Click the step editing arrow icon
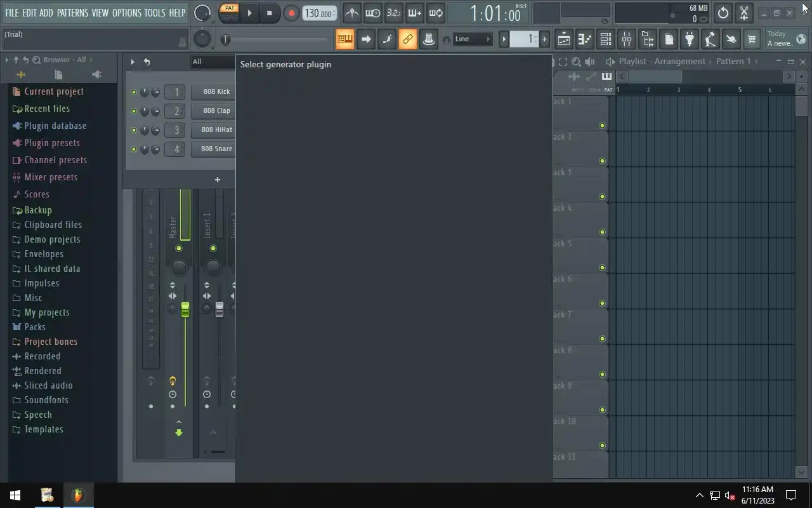Viewport: 812px width, 508px height. [366, 39]
